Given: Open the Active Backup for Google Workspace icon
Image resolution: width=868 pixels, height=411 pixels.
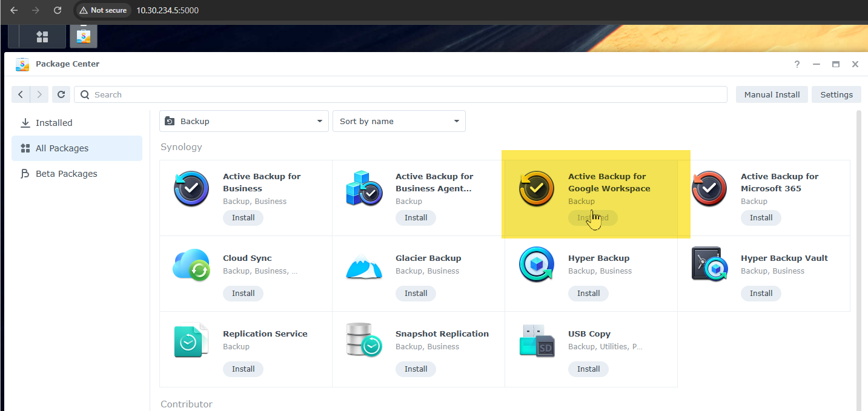Looking at the screenshot, I should (537, 189).
